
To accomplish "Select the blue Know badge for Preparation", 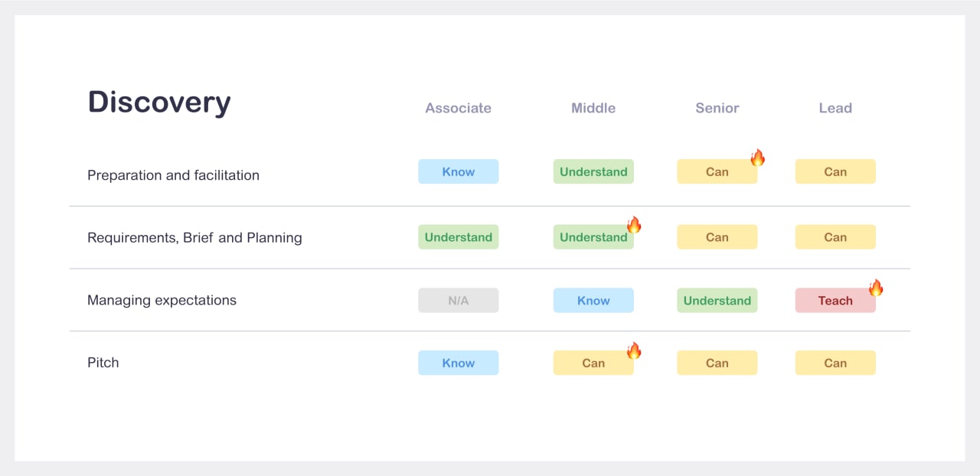I will tap(458, 171).
